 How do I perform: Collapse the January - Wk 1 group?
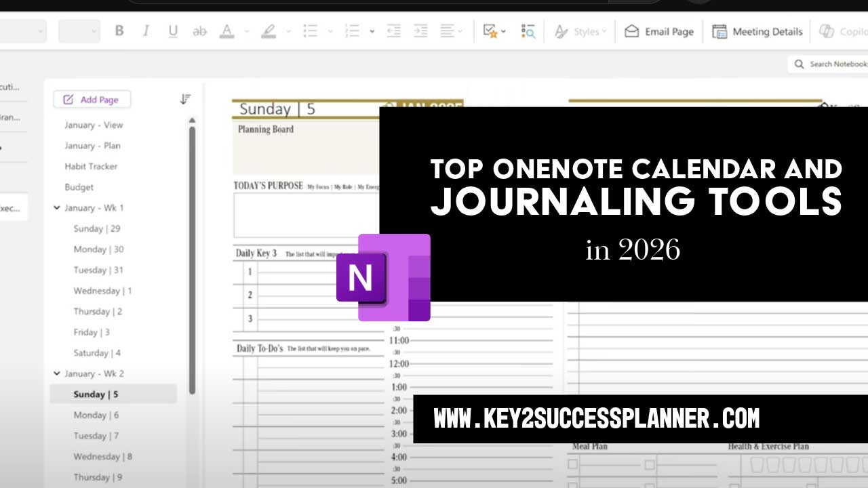(57, 208)
